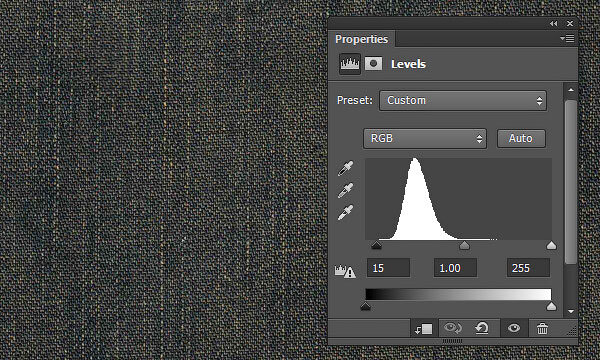This screenshot has height=360, width=600.
Task: Select the Properties tab
Action: tap(361, 39)
